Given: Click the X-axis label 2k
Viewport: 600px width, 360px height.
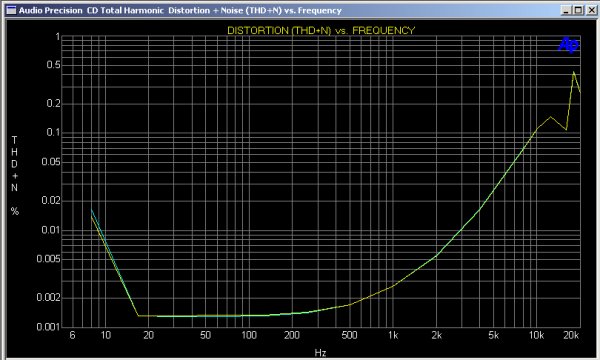Looking at the screenshot, I should tap(437, 335).
